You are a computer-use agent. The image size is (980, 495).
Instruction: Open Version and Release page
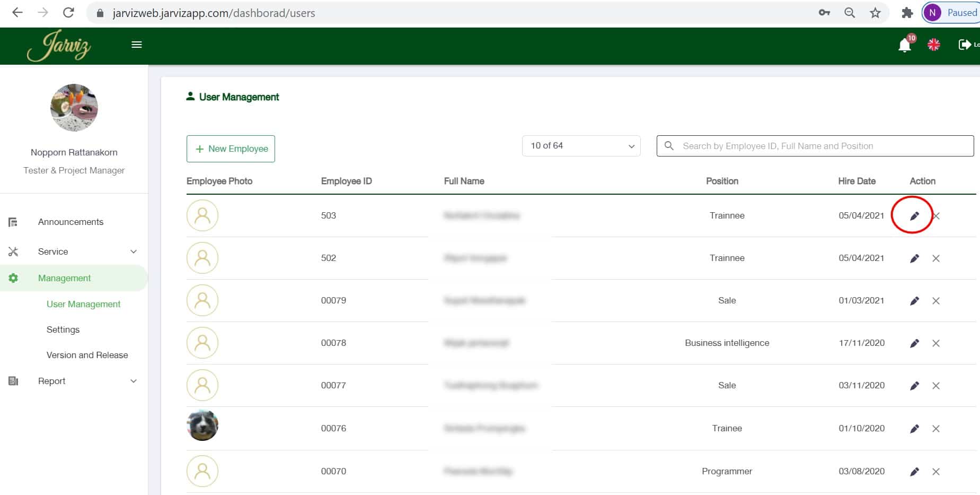coord(87,355)
